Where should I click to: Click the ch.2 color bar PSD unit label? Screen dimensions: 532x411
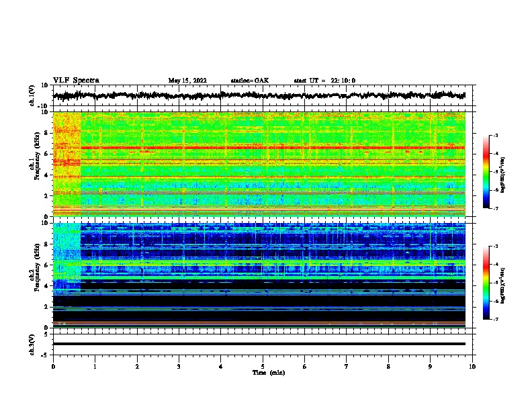(x=503, y=285)
